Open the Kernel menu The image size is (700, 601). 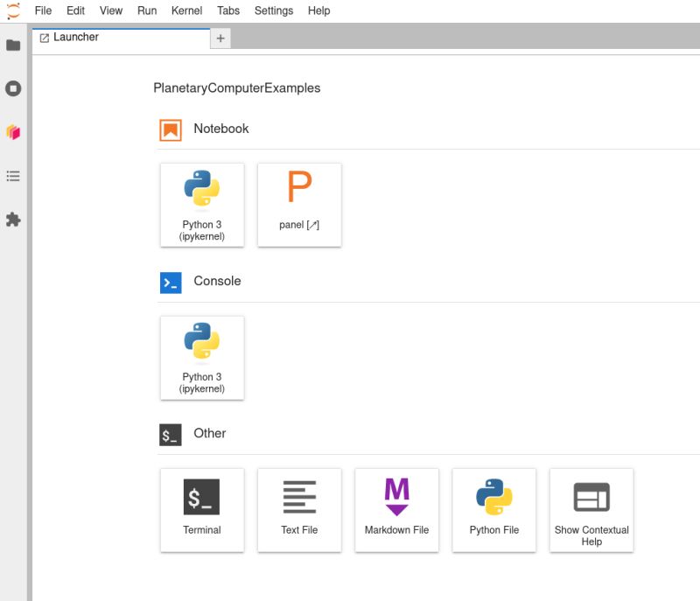[x=186, y=10]
